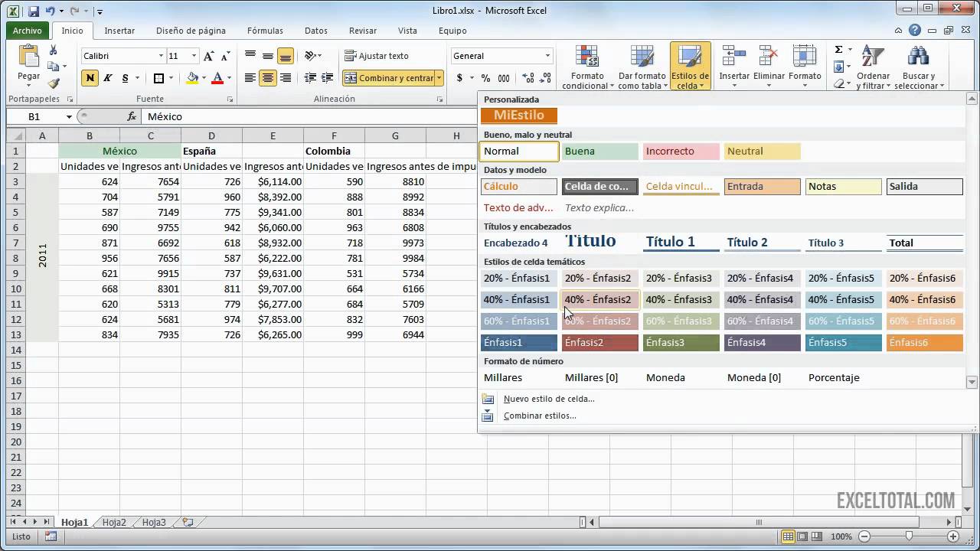Switch to the Diseño de página tab

point(191,31)
